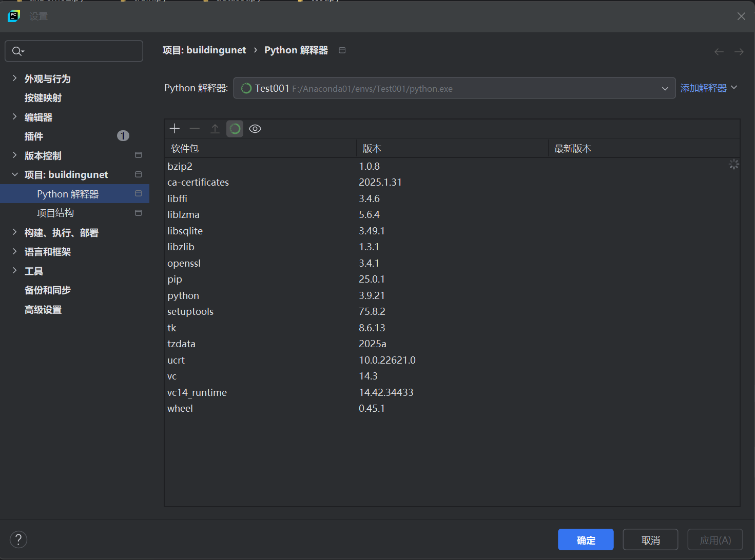
Task: Select the libzlib package row
Action: pyautogui.click(x=452, y=247)
